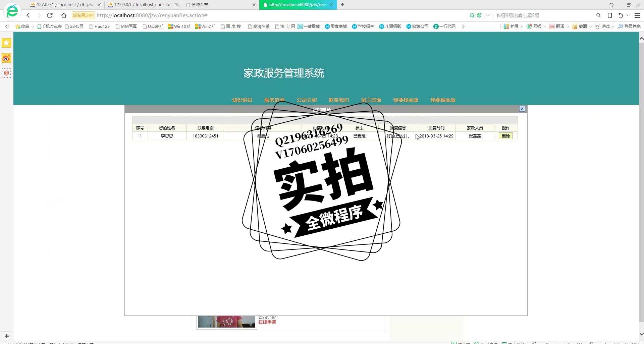Open the 翻译 translate tool
644x344 pixels.
557,26
